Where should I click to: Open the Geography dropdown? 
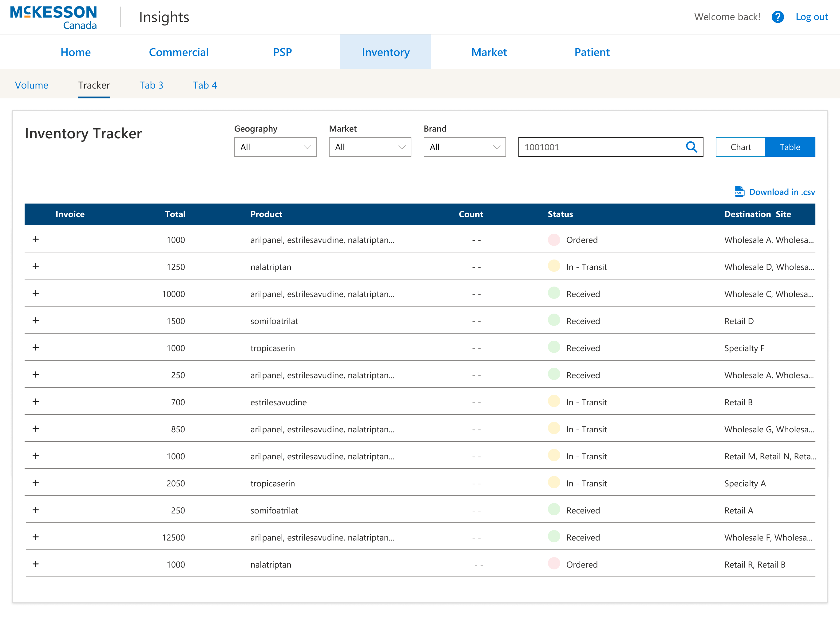[x=275, y=147]
